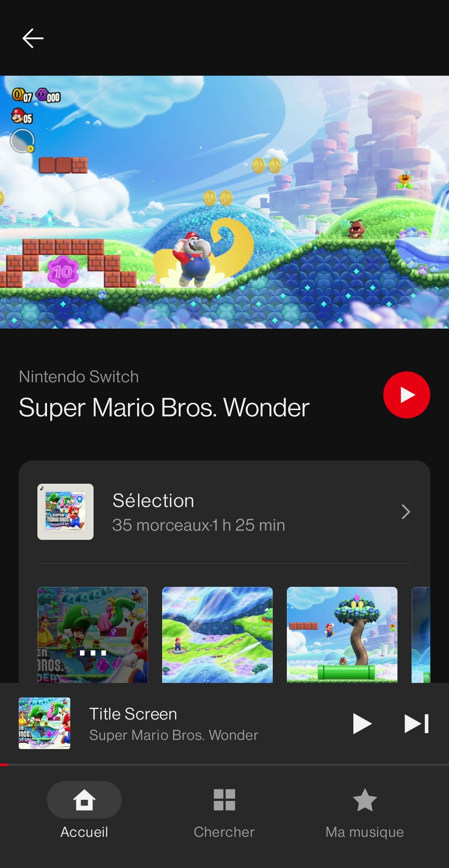Viewport: 449px width, 868px height.
Task: Open Ma musique star icon
Action: coord(365,800)
